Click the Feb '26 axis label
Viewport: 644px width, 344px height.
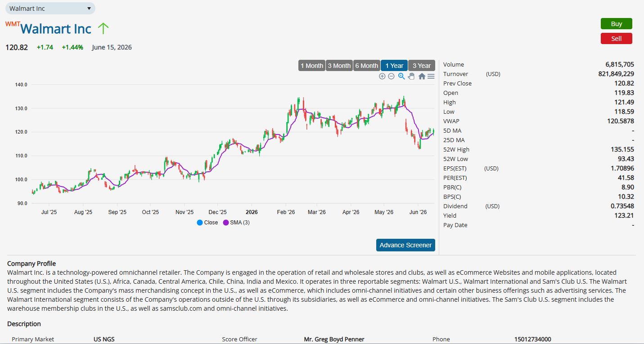pos(286,212)
